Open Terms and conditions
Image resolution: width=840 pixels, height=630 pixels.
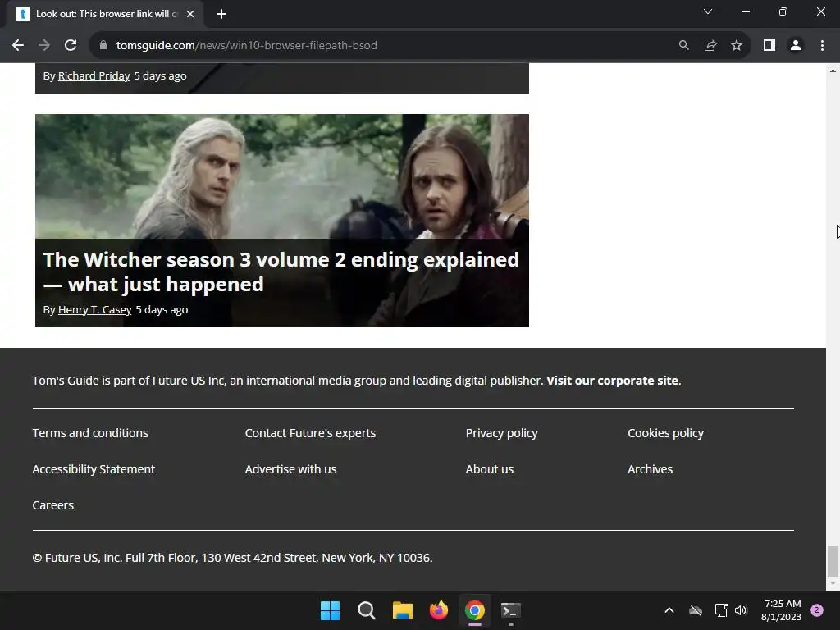pyautogui.click(x=90, y=433)
